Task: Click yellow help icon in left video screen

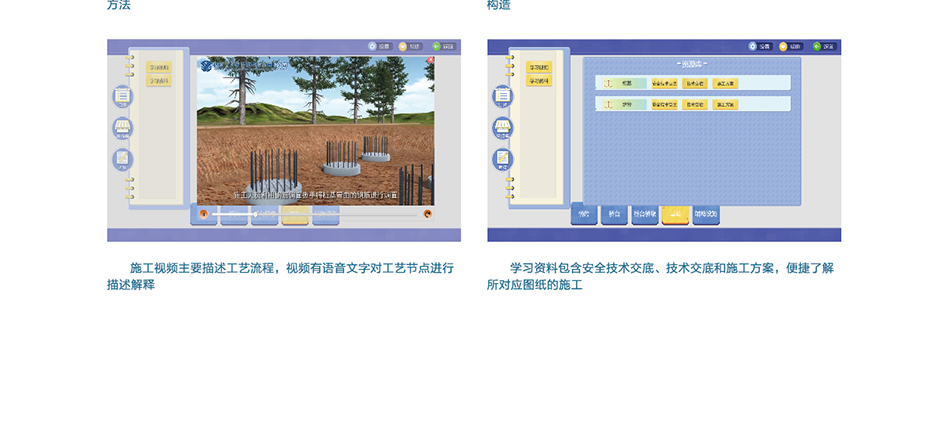Action: pos(403,46)
